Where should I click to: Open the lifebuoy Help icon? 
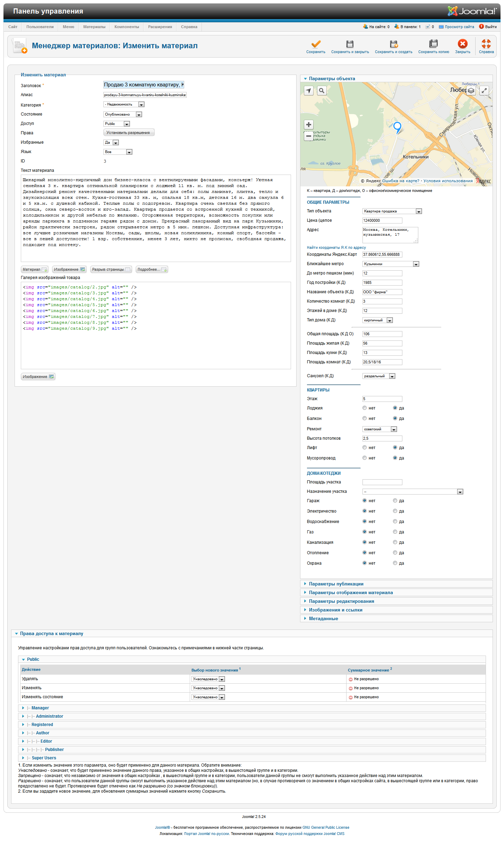486,44
